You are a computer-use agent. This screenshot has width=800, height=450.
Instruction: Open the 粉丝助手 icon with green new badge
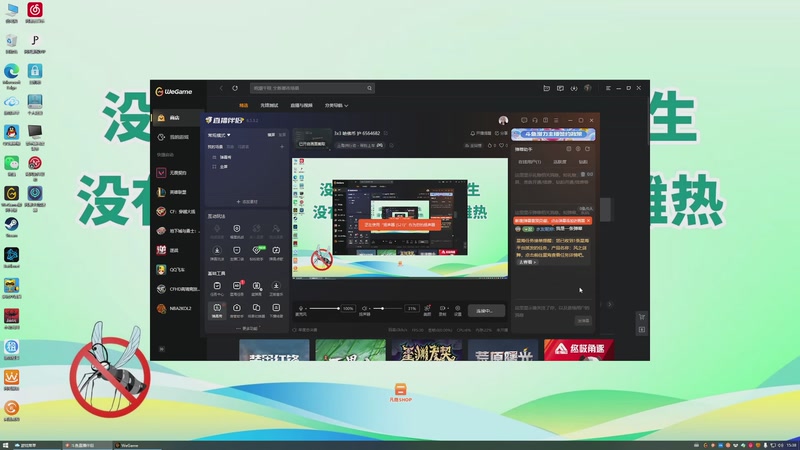coord(257,252)
